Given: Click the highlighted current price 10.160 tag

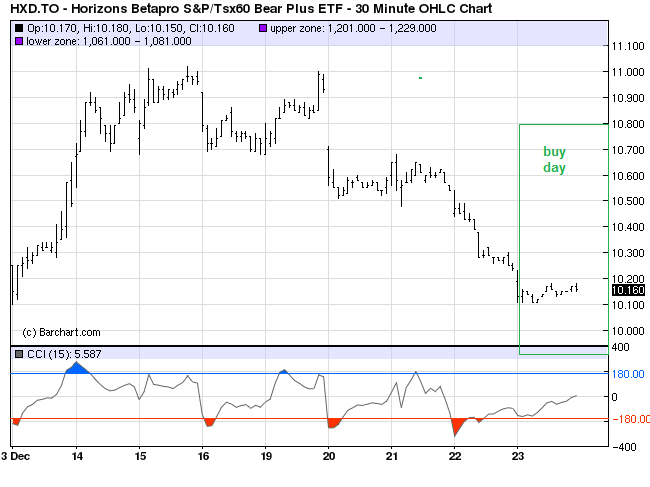Looking at the screenshot, I should click(x=628, y=290).
